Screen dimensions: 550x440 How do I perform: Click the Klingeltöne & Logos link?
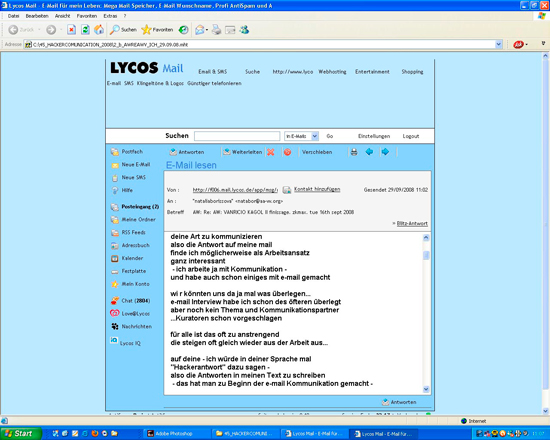(x=160, y=83)
